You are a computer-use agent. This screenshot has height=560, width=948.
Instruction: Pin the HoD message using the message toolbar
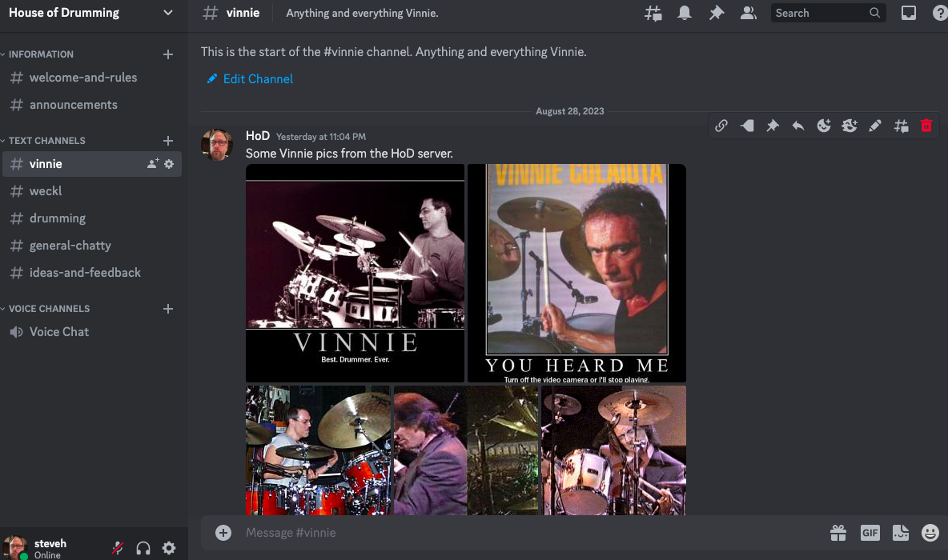click(773, 126)
